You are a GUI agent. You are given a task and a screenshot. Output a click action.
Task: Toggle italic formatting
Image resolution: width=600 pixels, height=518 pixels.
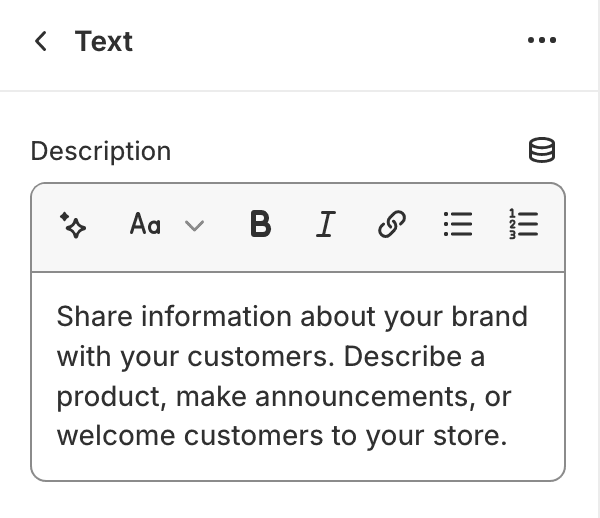[x=326, y=224]
